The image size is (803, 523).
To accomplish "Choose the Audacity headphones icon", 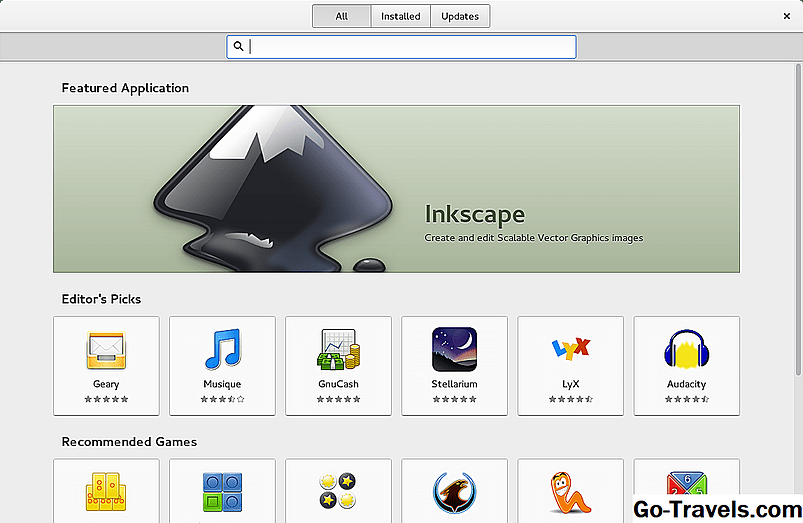I will (686, 350).
